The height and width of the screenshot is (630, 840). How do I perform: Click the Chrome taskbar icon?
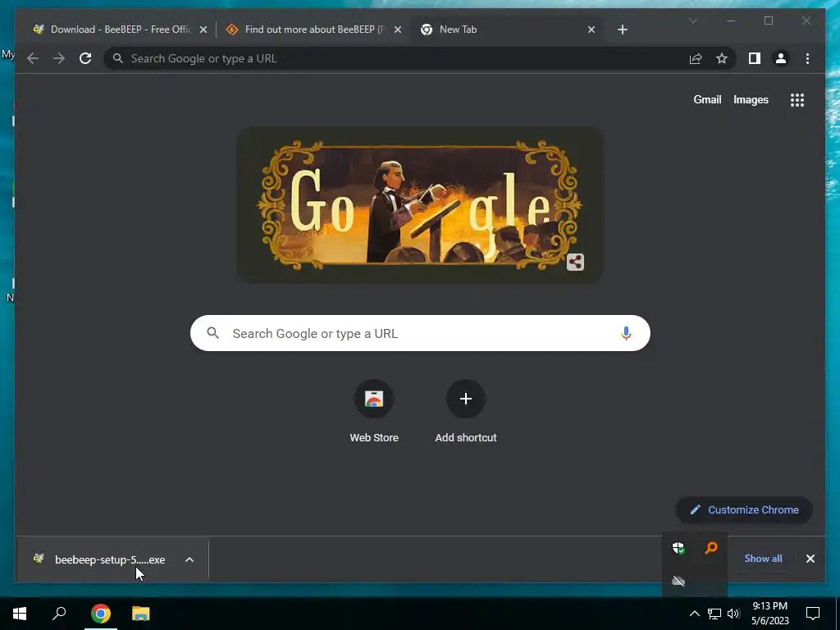point(101,614)
